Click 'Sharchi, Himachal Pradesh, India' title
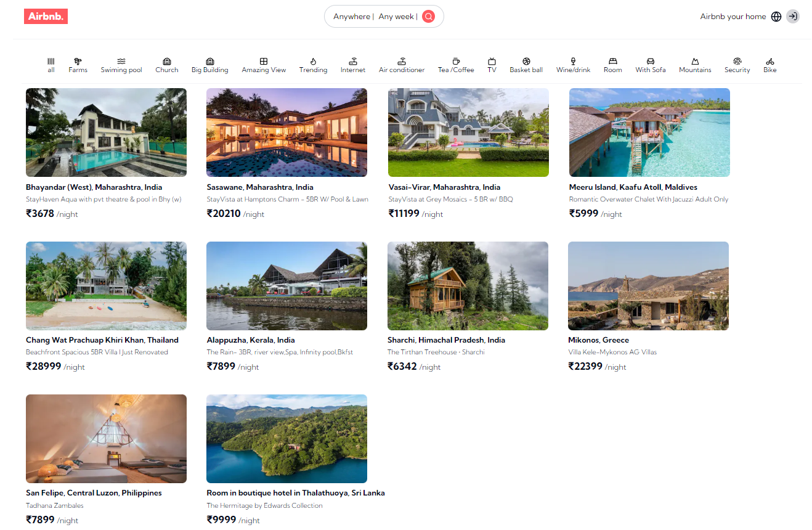This screenshot has width=812, height=530. [446, 340]
